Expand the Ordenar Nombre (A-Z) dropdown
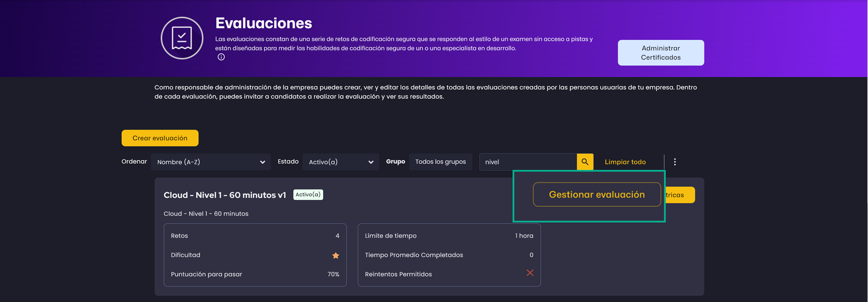This screenshot has height=302, width=868. click(x=210, y=162)
